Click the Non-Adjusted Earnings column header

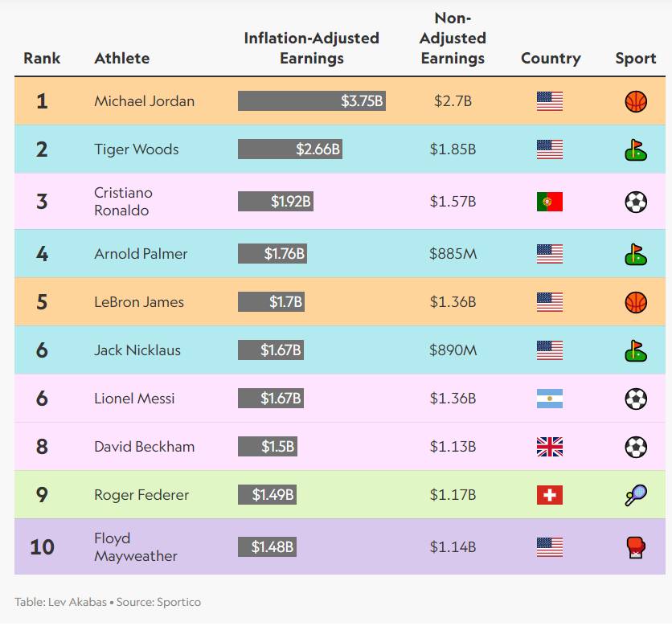453,38
